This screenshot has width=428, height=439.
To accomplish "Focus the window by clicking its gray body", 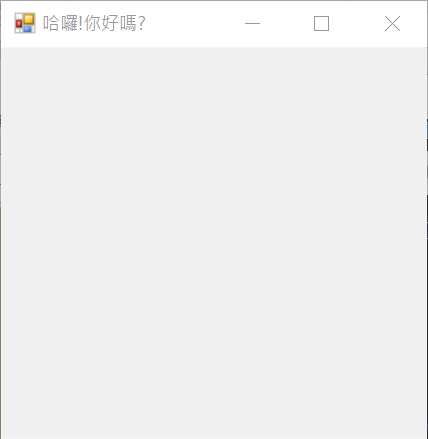I will (214, 243).
